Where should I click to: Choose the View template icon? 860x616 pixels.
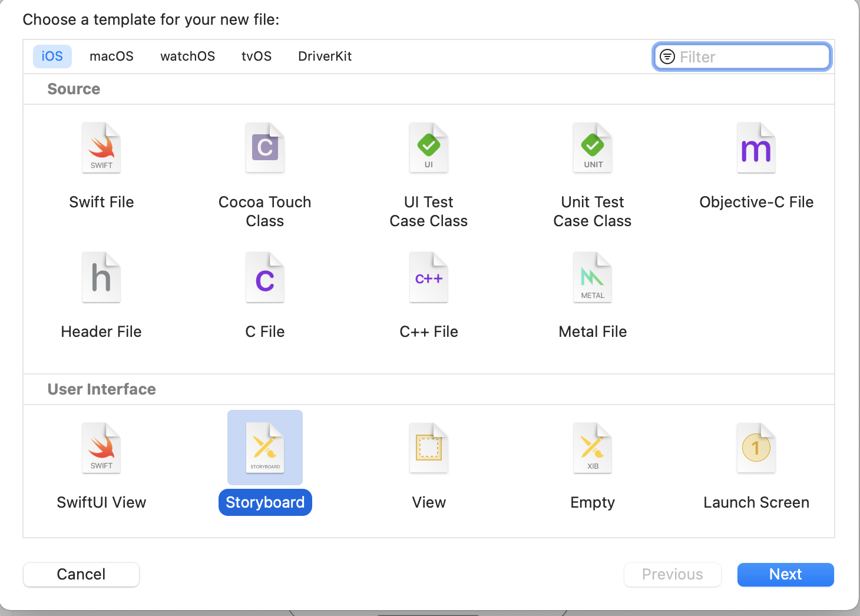click(x=429, y=448)
